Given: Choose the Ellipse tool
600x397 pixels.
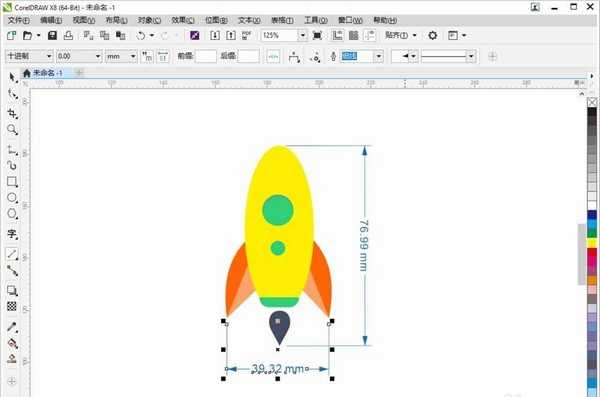Looking at the screenshot, I should tap(12, 198).
